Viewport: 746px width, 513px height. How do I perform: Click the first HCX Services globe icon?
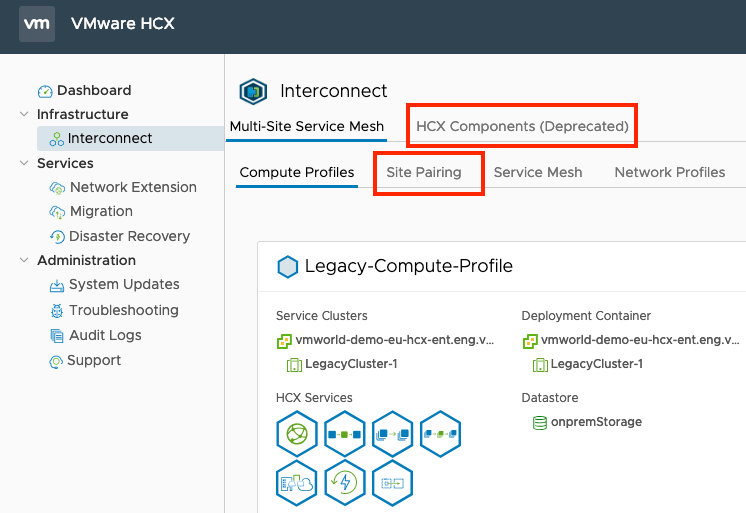point(295,435)
